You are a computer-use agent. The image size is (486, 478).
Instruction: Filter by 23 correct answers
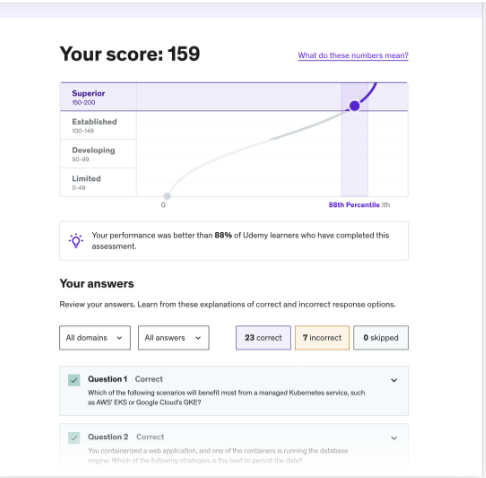pyautogui.click(x=263, y=338)
